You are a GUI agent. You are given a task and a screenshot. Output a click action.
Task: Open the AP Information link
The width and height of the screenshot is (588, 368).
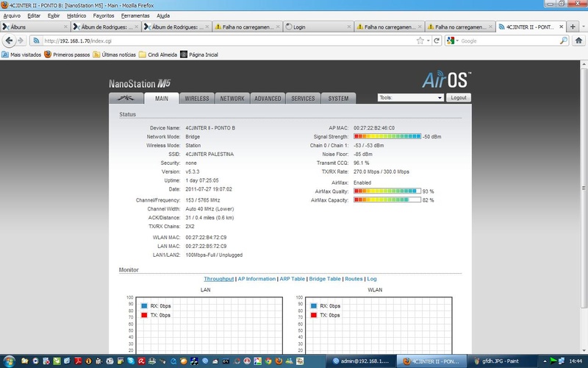pos(257,279)
